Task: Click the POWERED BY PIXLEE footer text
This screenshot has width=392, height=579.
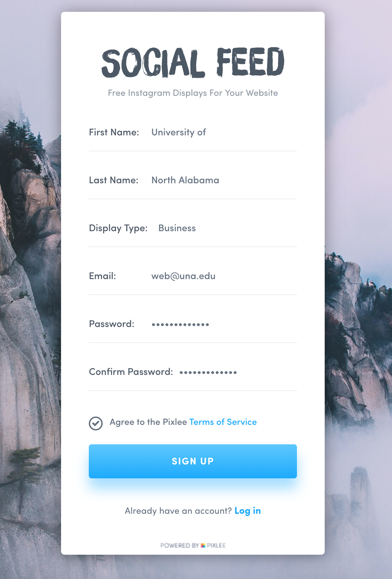Action: coord(193,545)
